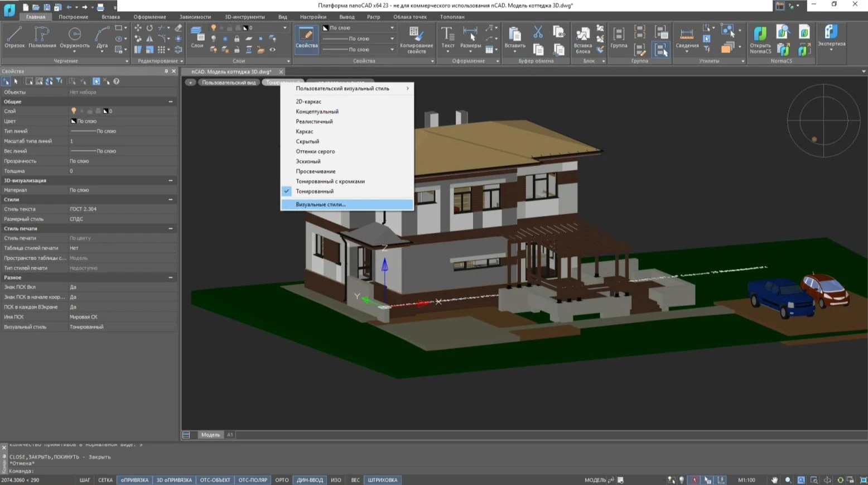Click the Вставка блока icon
The height and width of the screenshot is (485, 868).
pyautogui.click(x=582, y=40)
